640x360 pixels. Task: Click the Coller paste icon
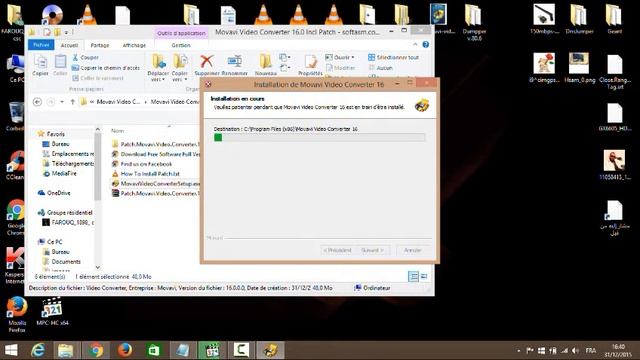(x=60, y=65)
